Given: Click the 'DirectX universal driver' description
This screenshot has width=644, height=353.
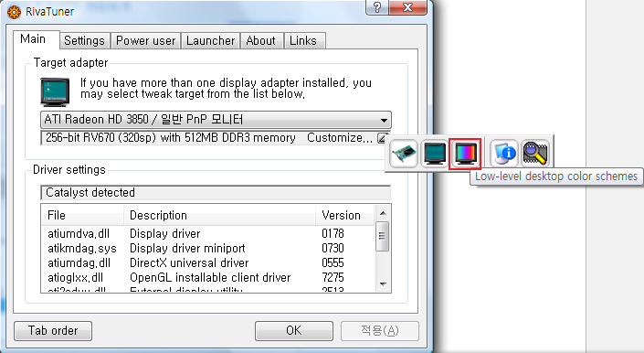Looking at the screenshot, I should pyautogui.click(x=189, y=263).
